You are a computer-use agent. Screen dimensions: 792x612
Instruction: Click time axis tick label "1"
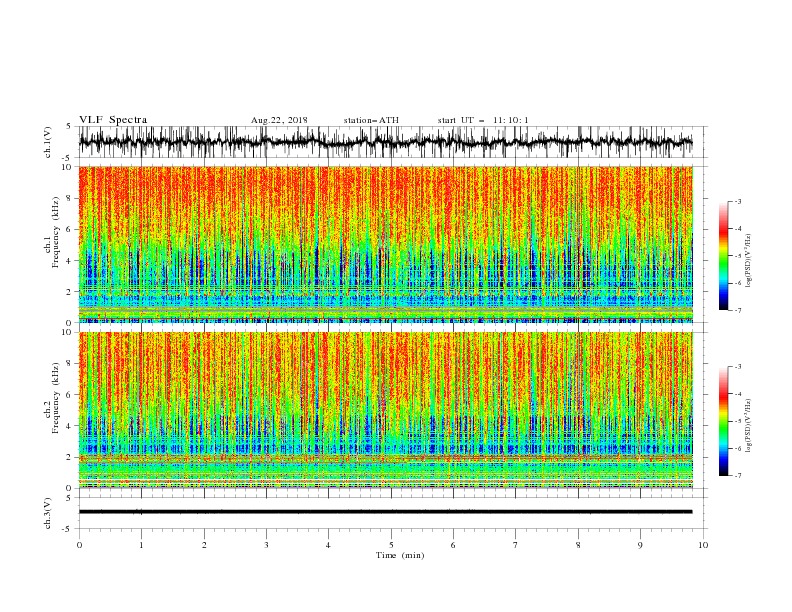[141, 545]
